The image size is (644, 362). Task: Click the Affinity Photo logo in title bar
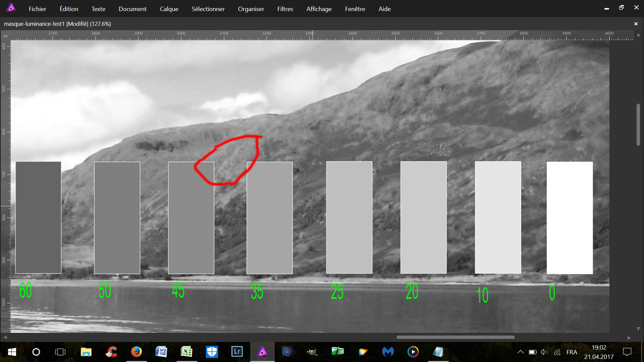(11, 8)
